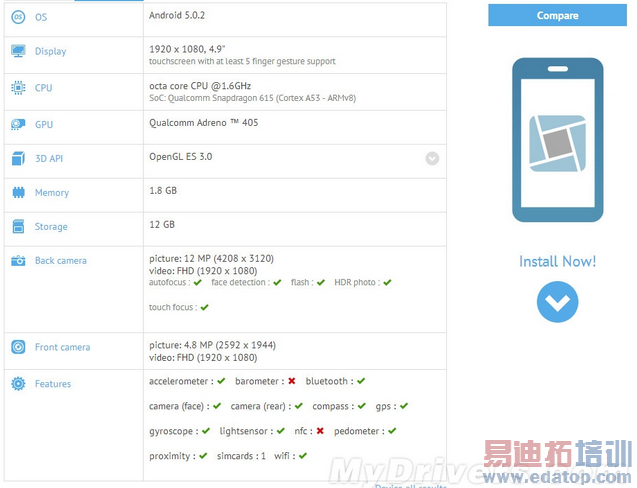Click the 12 GB storage value
This screenshot has width=637, height=488.
tap(162, 224)
